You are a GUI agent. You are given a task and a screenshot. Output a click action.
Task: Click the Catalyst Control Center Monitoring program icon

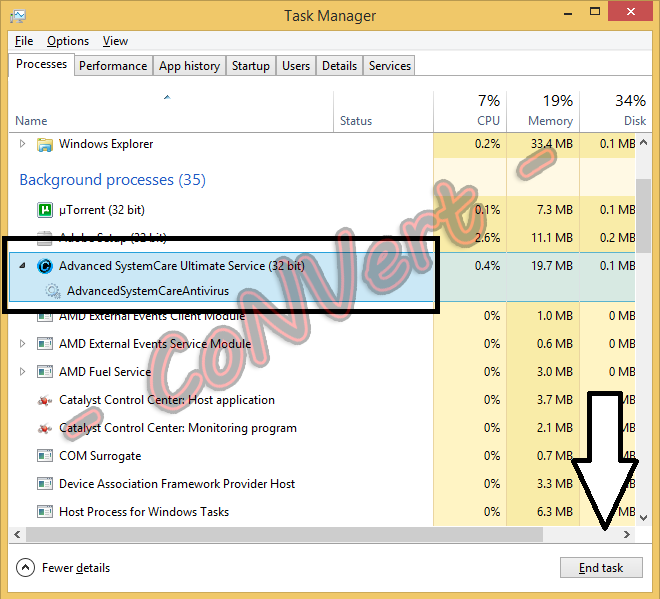click(x=45, y=429)
